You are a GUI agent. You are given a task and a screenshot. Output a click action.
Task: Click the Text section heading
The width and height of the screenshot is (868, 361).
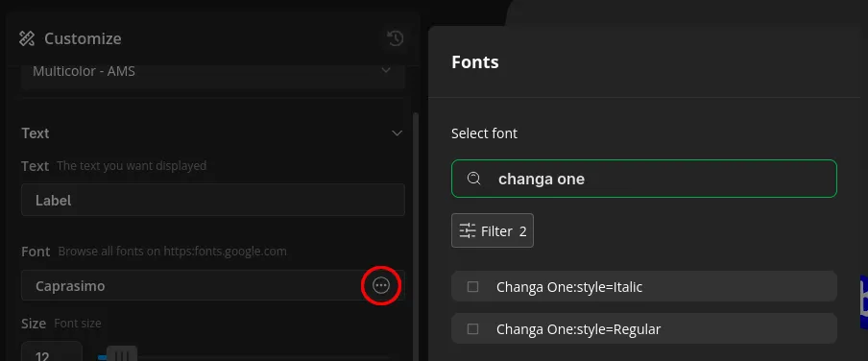coord(36,133)
